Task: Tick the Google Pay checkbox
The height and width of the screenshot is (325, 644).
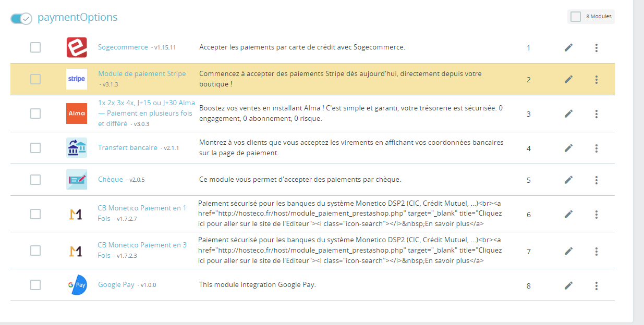Action: (35, 285)
